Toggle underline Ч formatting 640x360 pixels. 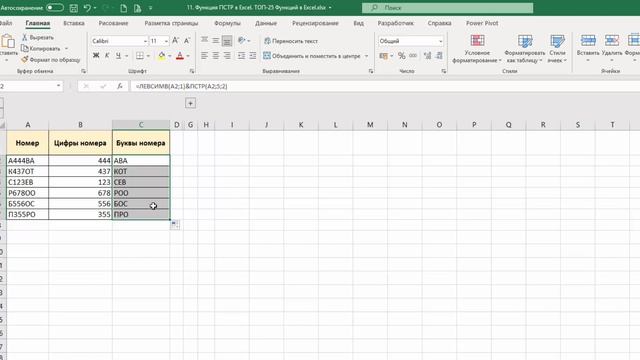tap(118, 56)
